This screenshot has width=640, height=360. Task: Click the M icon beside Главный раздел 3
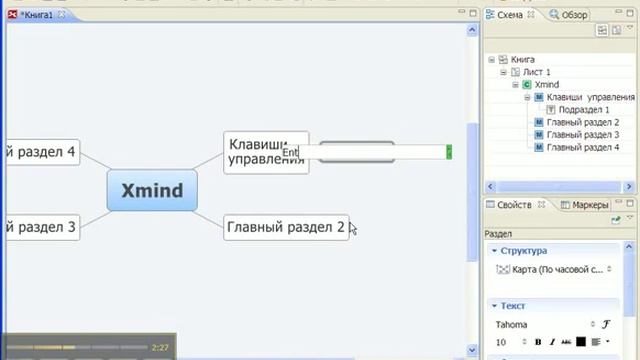539,135
